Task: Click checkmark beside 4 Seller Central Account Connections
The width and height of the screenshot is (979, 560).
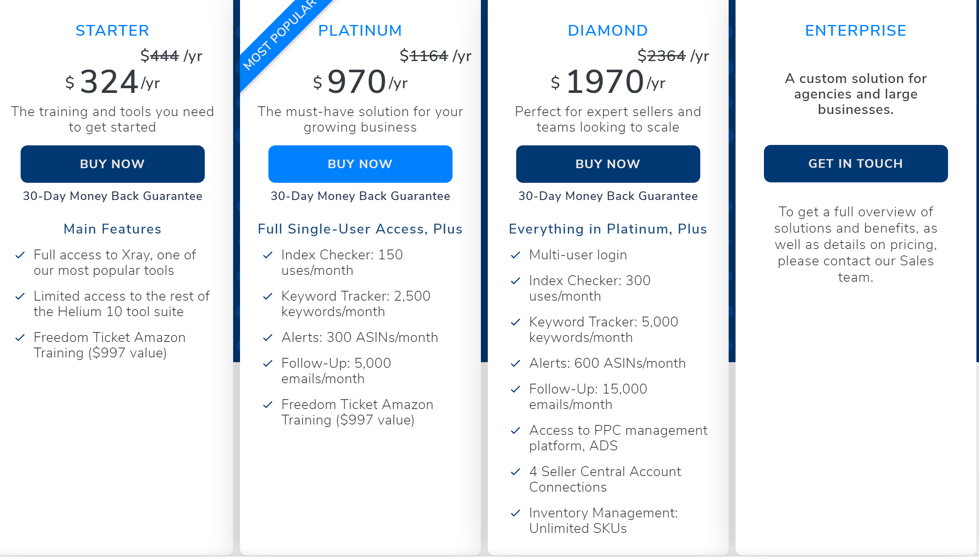Action: point(515,472)
